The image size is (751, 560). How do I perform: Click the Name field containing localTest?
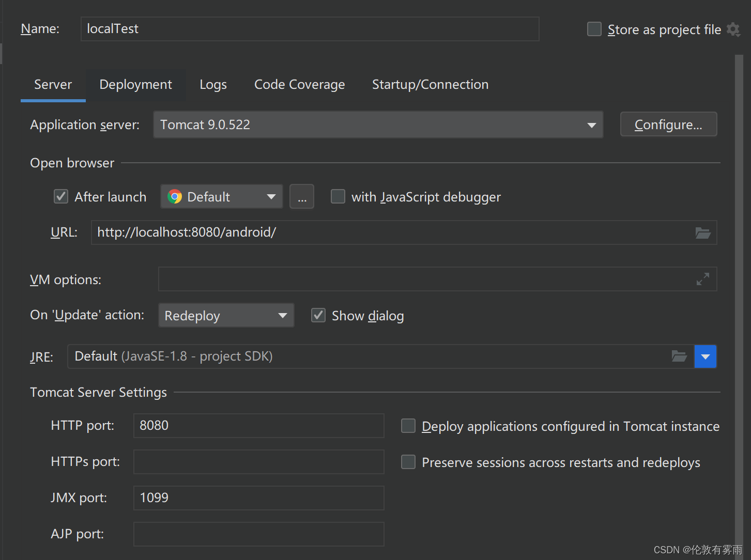pyautogui.click(x=310, y=29)
